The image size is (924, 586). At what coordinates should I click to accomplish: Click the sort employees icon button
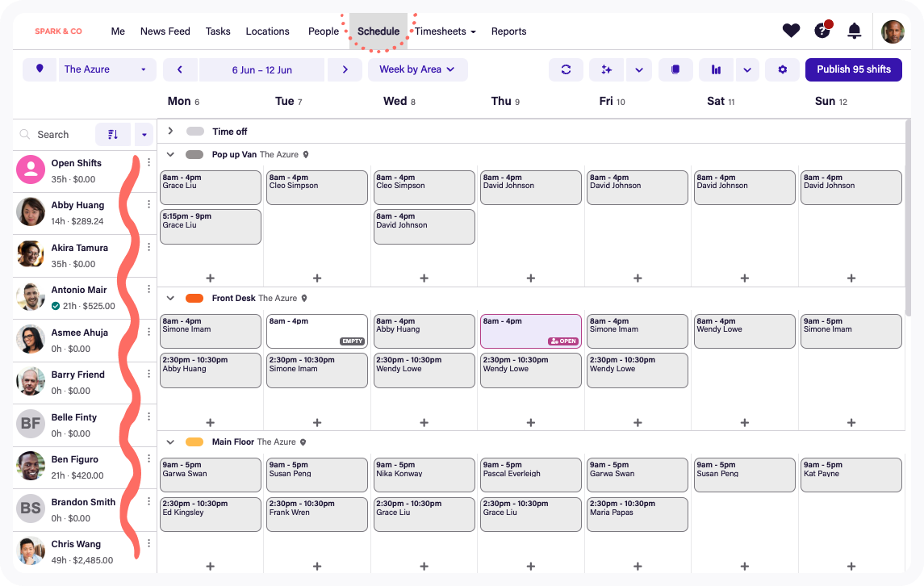pos(113,134)
